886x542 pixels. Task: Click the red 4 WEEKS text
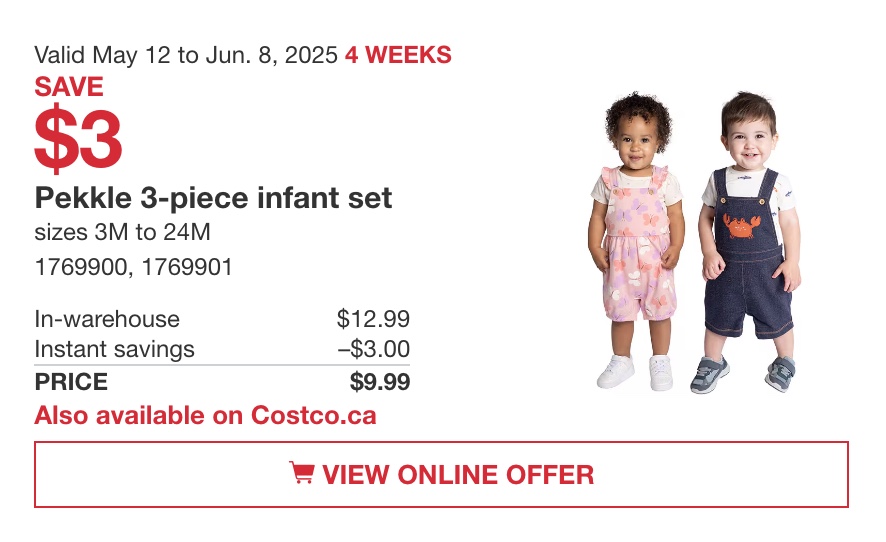[398, 55]
